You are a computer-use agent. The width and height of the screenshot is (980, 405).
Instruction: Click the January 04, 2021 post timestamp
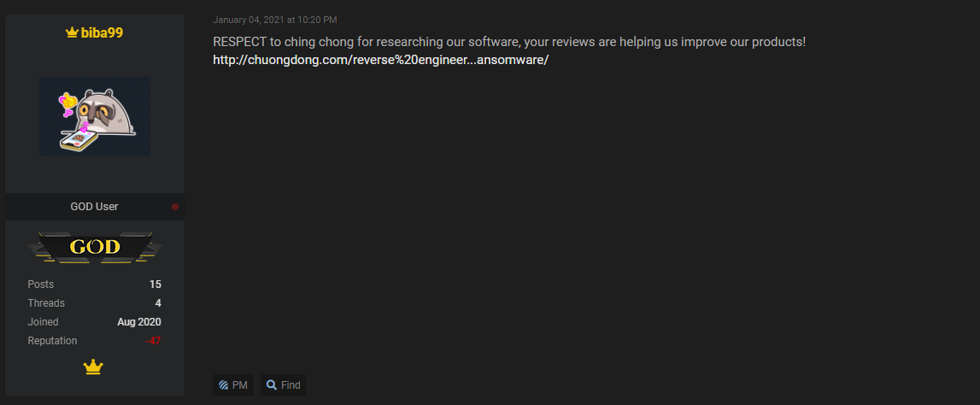[x=275, y=20]
